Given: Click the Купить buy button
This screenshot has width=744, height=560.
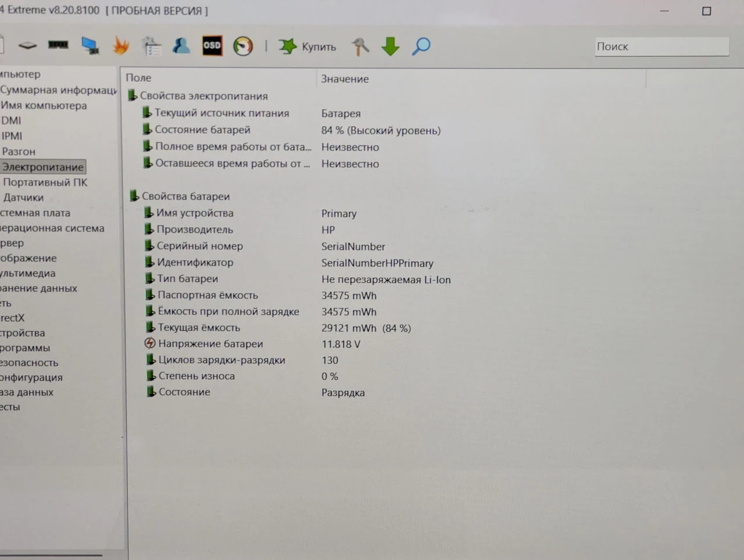Looking at the screenshot, I should [307, 46].
